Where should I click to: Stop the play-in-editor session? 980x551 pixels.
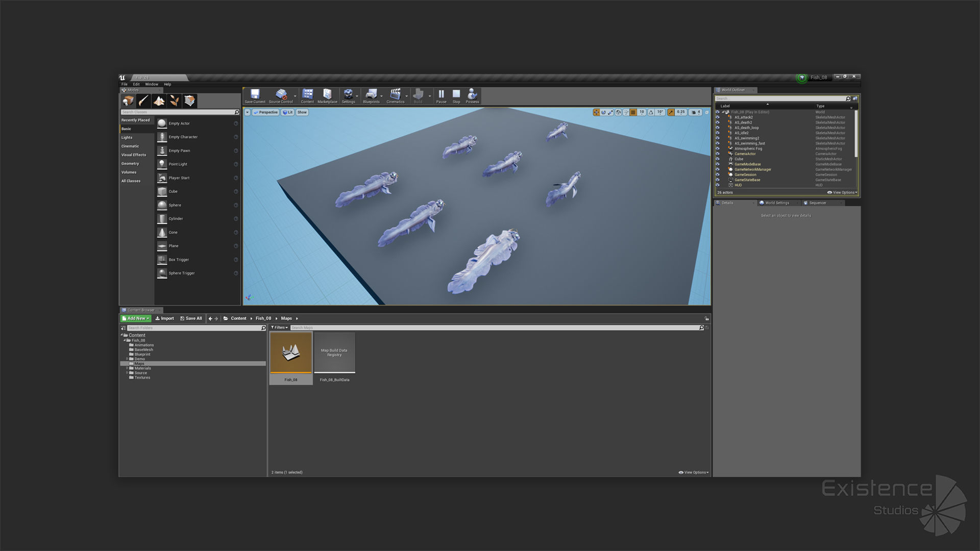pos(456,95)
